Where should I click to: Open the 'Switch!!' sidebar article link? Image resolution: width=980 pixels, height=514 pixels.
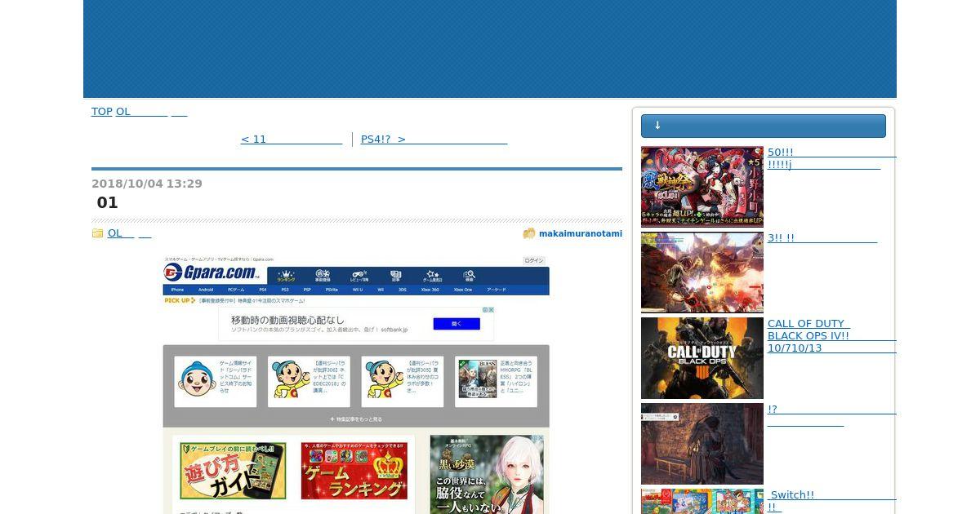831,501
